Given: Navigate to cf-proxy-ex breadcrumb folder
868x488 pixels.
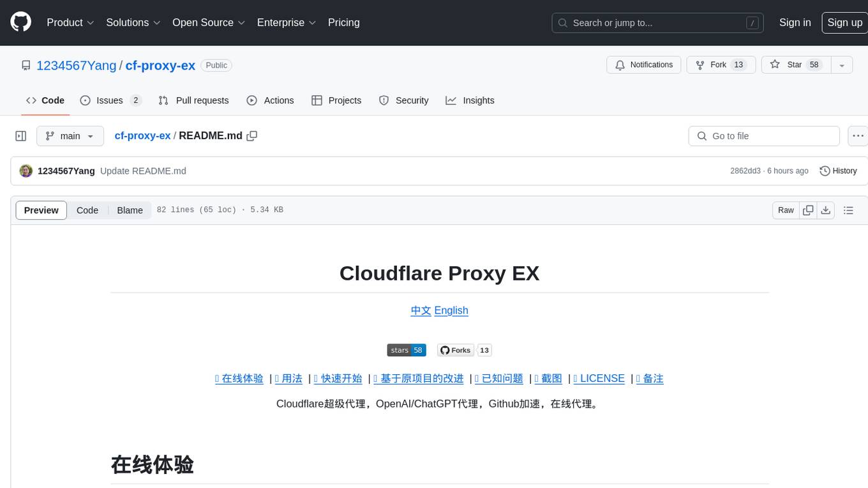Looking at the screenshot, I should point(142,135).
